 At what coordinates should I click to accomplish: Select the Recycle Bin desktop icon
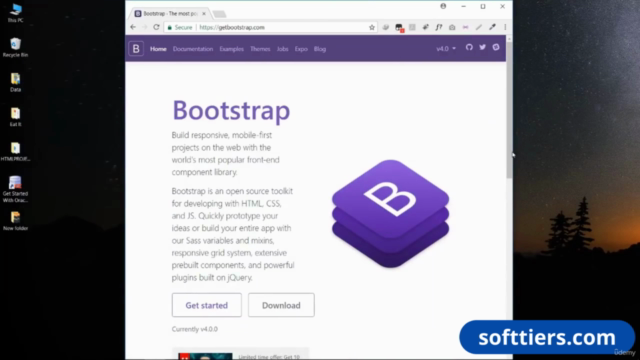(x=16, y=47)
